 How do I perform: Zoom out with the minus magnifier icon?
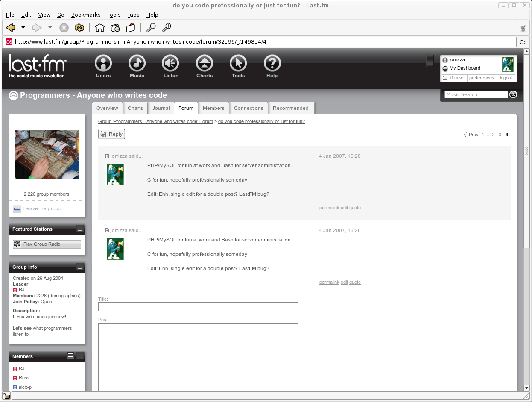[151, 28]
